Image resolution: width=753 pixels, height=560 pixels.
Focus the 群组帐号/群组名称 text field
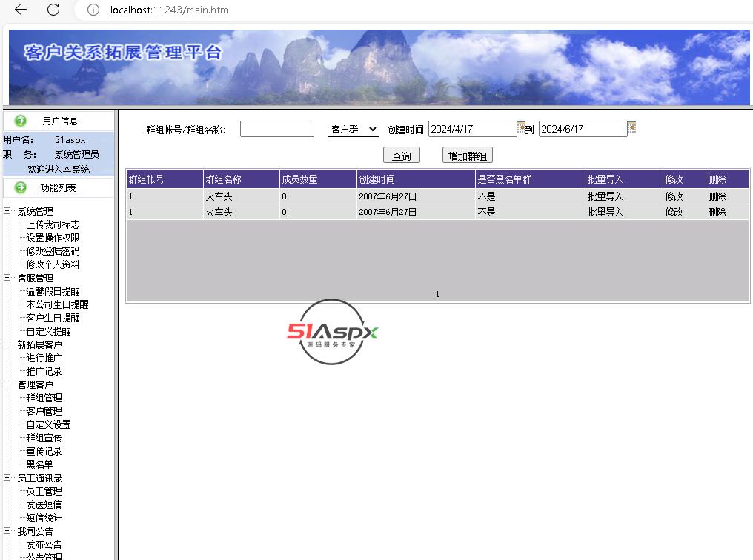[x=276, y=130]
